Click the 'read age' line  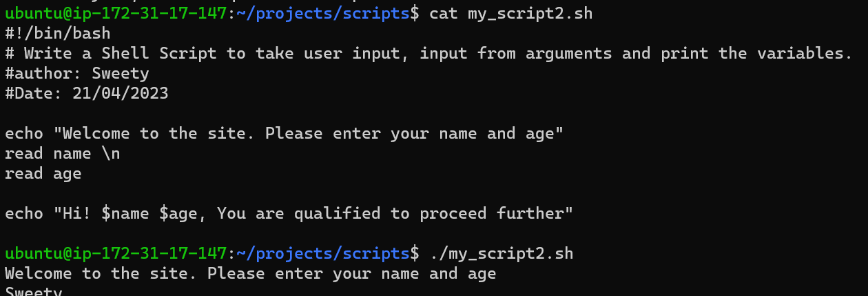[43, 173]
